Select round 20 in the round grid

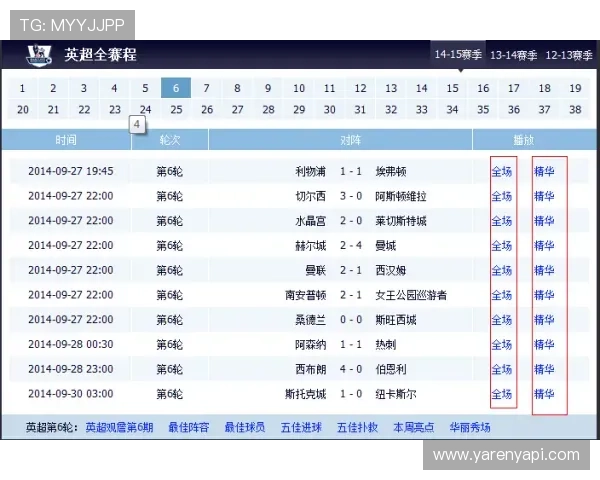pyautogui.click(x=23, y=109)
